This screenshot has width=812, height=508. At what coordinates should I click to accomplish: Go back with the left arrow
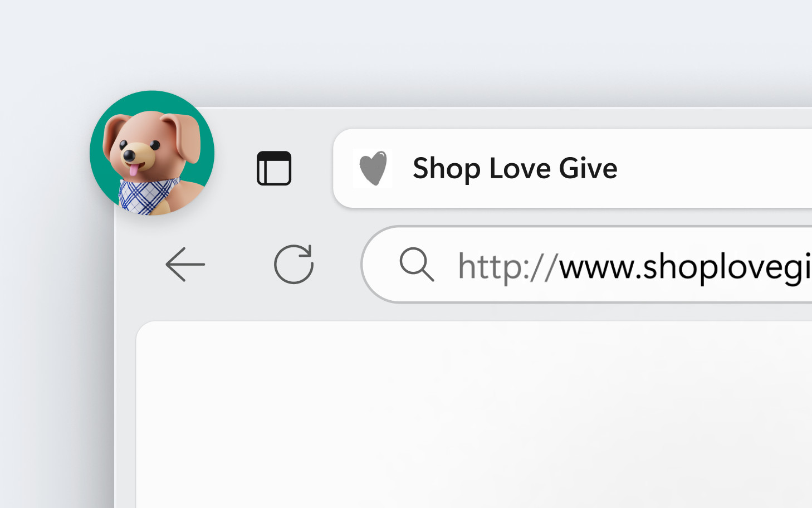tap(185, 265)
